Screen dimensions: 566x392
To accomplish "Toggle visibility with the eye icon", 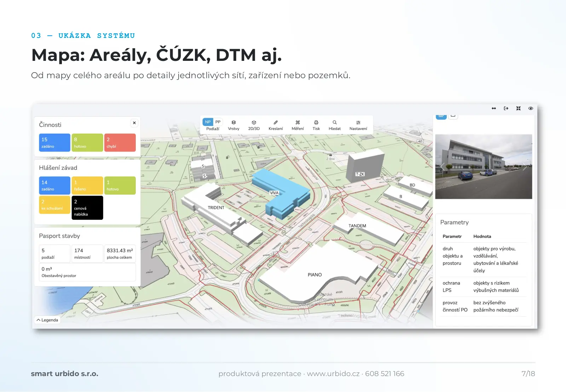I will pyautogui.click(x=531, y=108).
